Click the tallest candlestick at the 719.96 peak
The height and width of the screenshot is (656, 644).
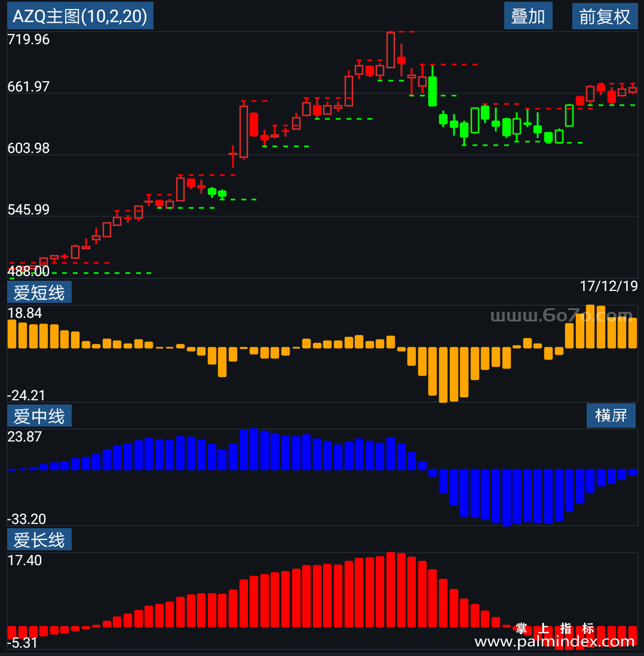(x=391, y=50)
